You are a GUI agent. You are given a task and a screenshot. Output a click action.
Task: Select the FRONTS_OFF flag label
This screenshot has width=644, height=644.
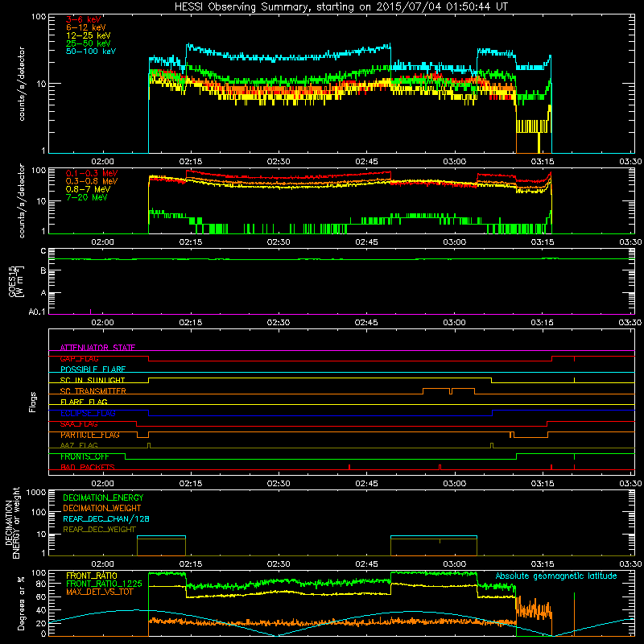pos(85,456)
